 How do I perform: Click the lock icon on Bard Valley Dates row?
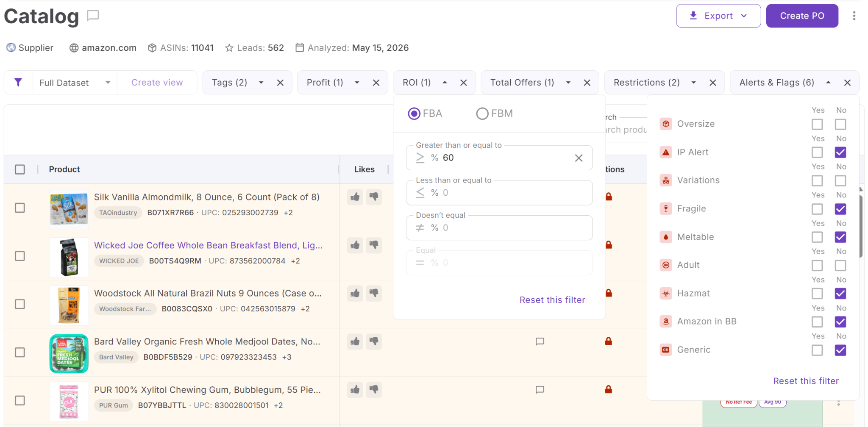pyautogui.click(x=609, y=341)
